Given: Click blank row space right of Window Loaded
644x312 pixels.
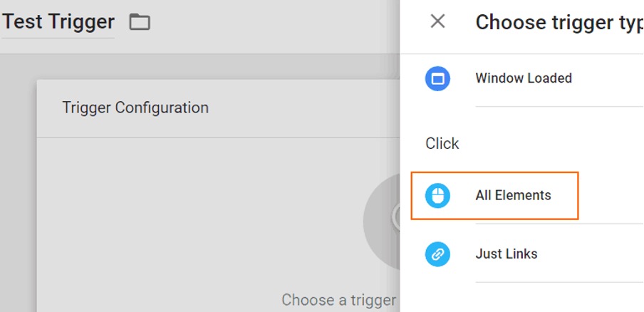Looking at the screenshot, I should tap(608, 78).
